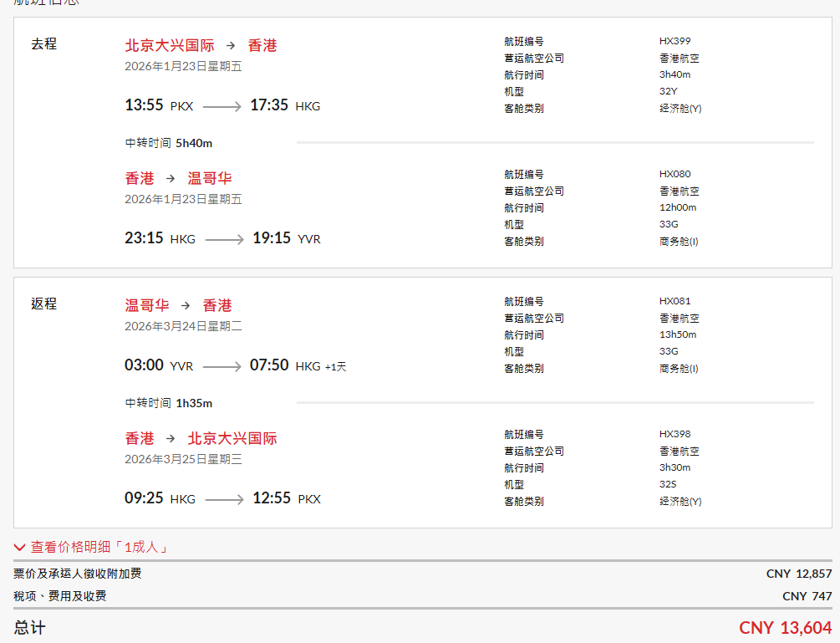Open the 查看价格明细「1成人」 link
Screen dimensions: 840x643
[100, 548]
